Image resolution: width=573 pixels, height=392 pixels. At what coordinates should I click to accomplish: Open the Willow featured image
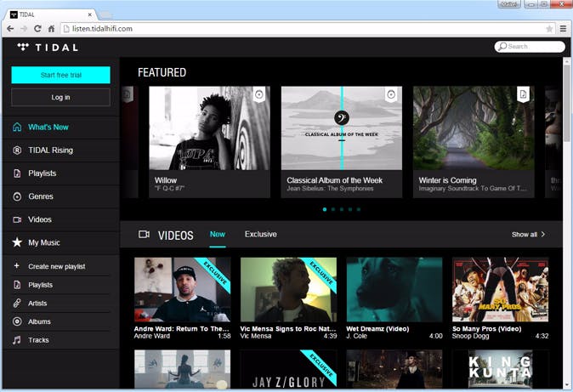(x=209, y=128)
